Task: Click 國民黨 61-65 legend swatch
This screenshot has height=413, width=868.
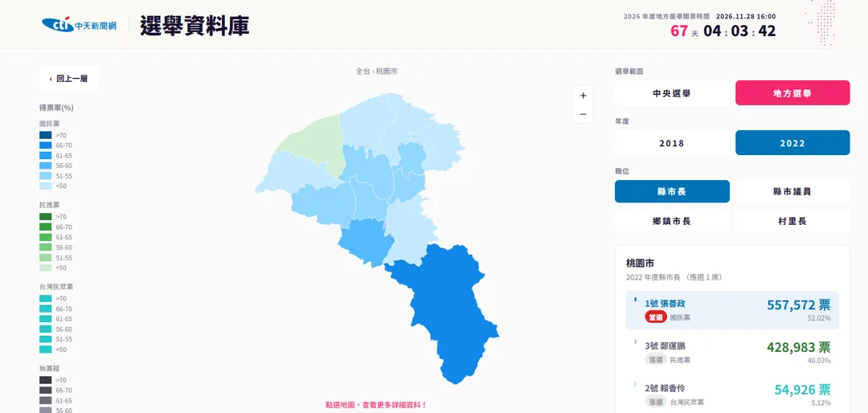Action: [45, 156]
